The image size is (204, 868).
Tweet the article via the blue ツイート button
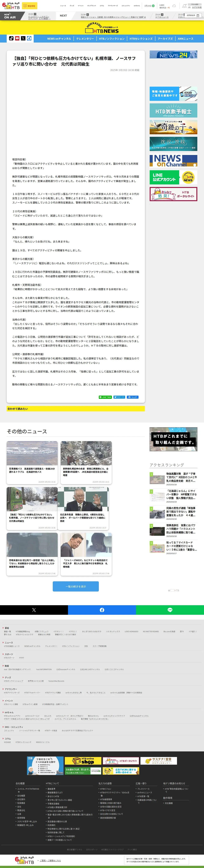[119, 397]
